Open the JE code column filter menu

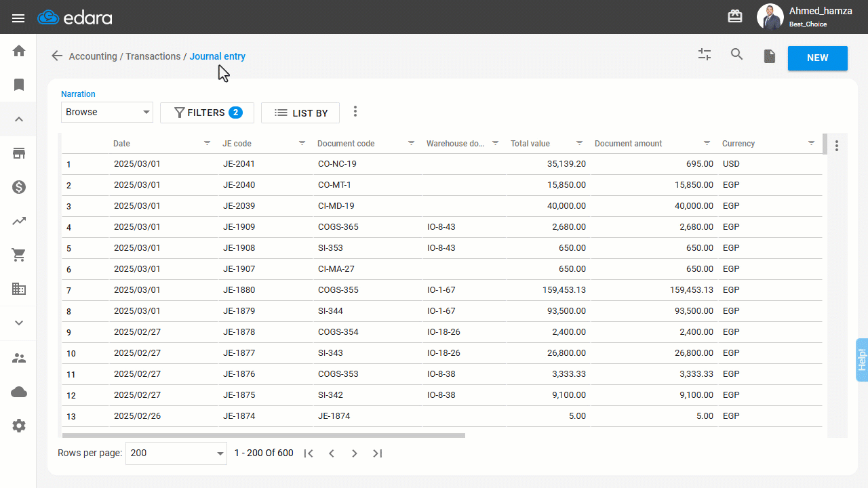tap(302, 143)
